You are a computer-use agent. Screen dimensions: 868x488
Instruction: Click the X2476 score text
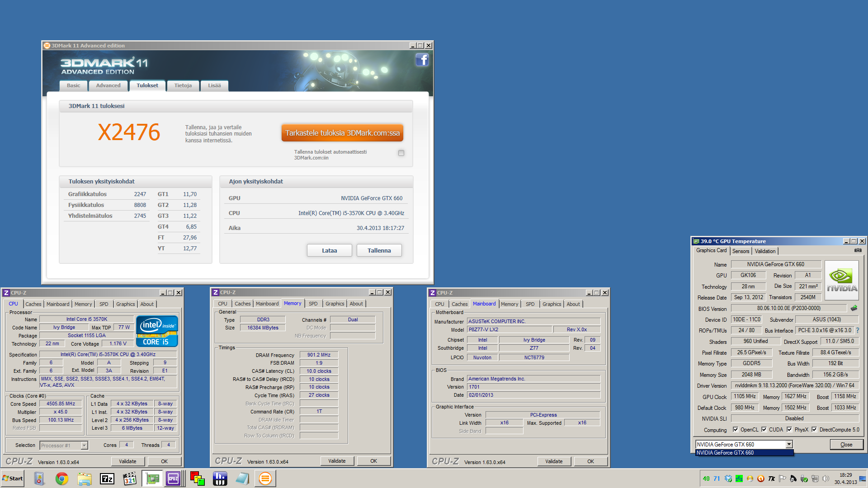coord(129,132)
